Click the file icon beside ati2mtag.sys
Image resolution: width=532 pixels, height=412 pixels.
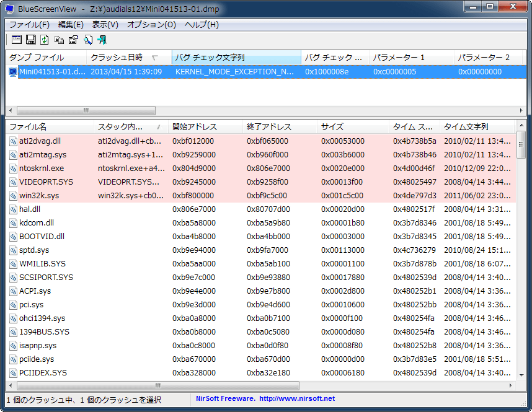coord(13,155)
